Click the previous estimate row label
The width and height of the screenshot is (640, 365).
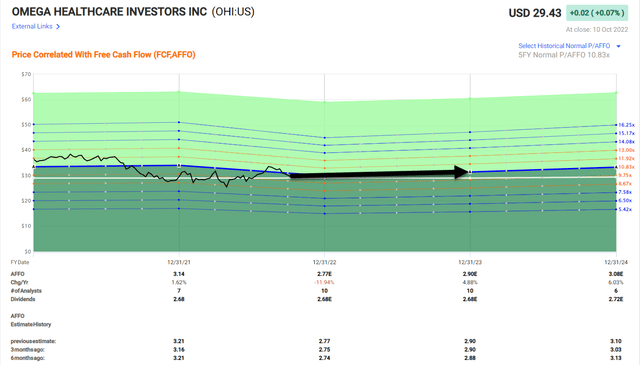33,341
